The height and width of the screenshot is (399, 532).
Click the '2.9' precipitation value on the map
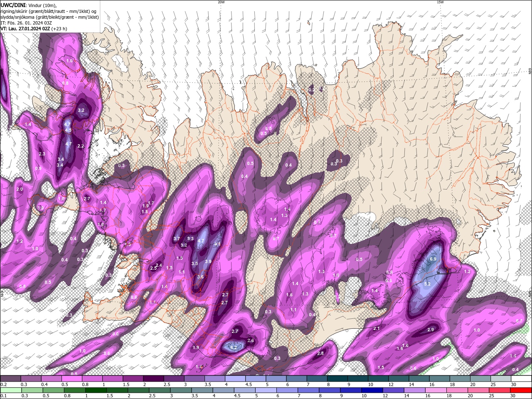[431, 330]
